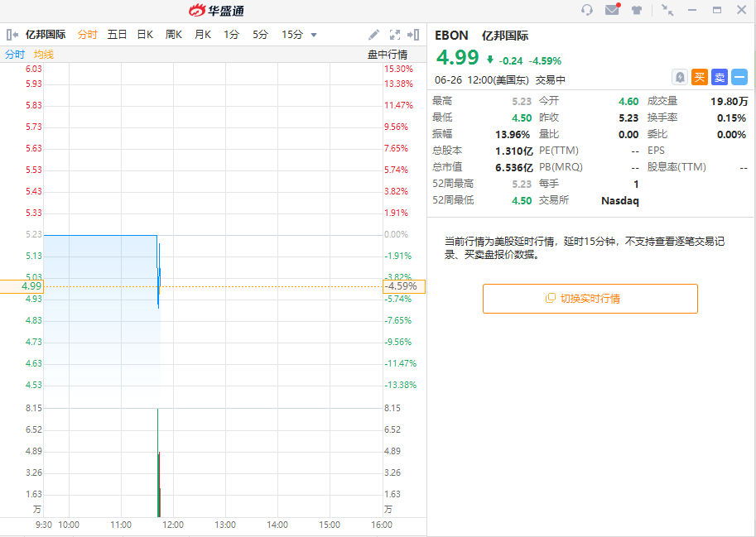This screenshot has width=756, height=537.
Task: Switch to 日K chart tab
Action: pos(145,35)
